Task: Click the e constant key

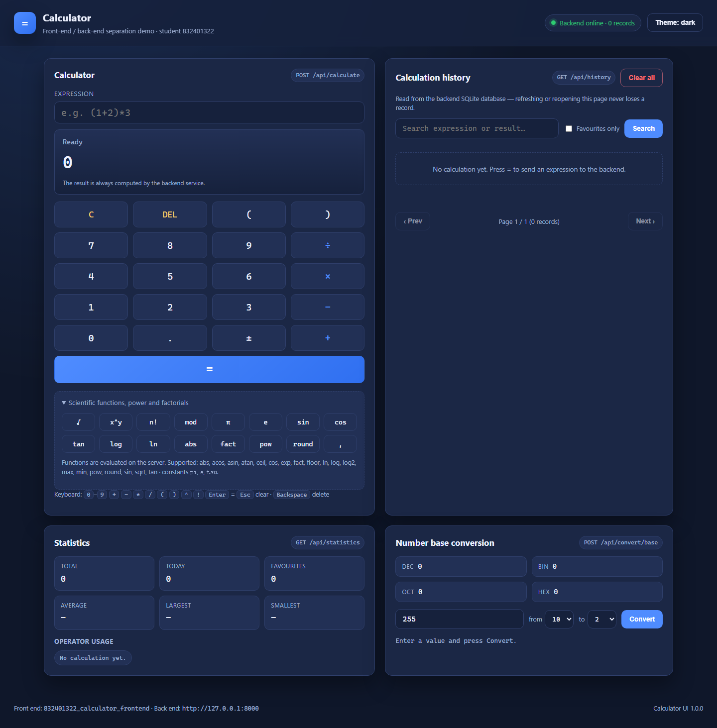Action: [x=265, y=422]
